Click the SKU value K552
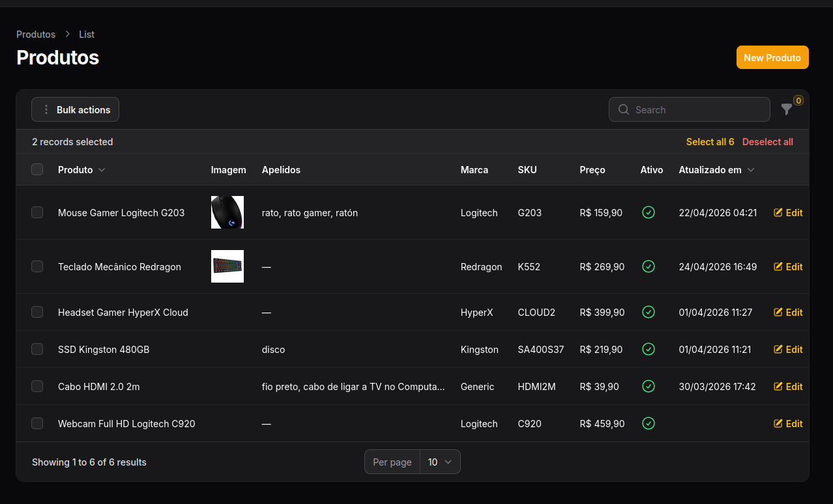Screen dimensions: 833x504 tap(529, 267)
